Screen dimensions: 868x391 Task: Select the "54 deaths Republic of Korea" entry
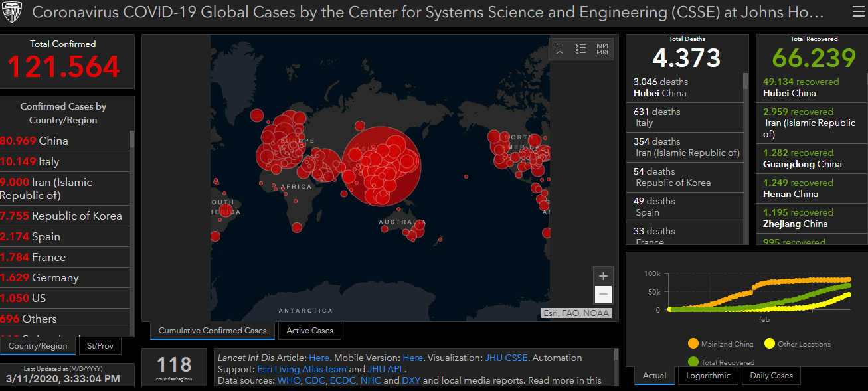coord(685,177)
